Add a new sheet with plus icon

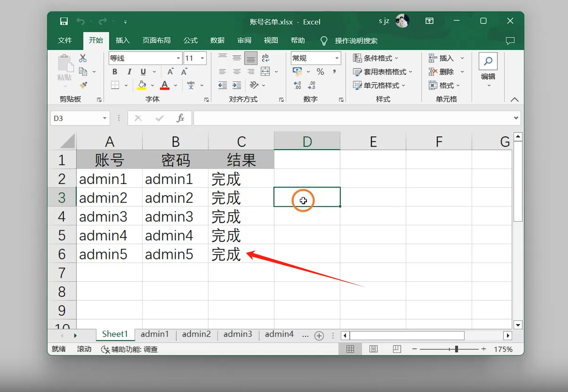[319, 336]
